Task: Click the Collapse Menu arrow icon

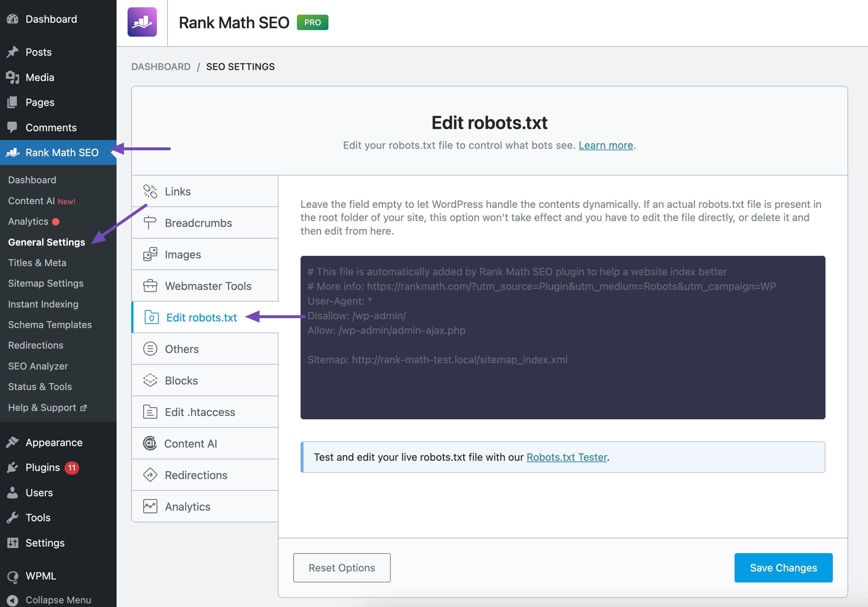Action: tap(12, 600)
